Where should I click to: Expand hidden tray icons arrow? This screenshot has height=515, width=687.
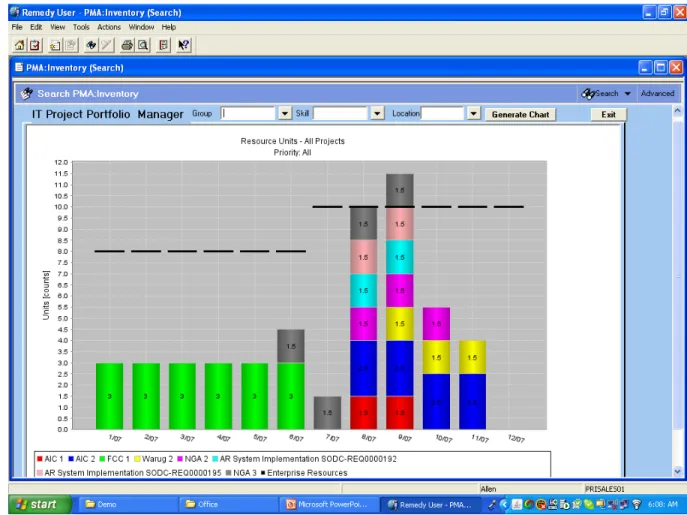(504, 504)
